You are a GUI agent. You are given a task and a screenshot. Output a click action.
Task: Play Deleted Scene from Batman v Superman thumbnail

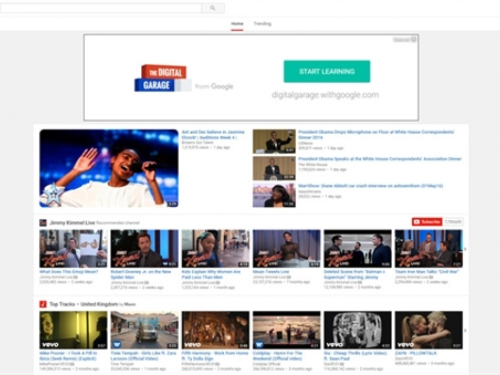point(358,249)
